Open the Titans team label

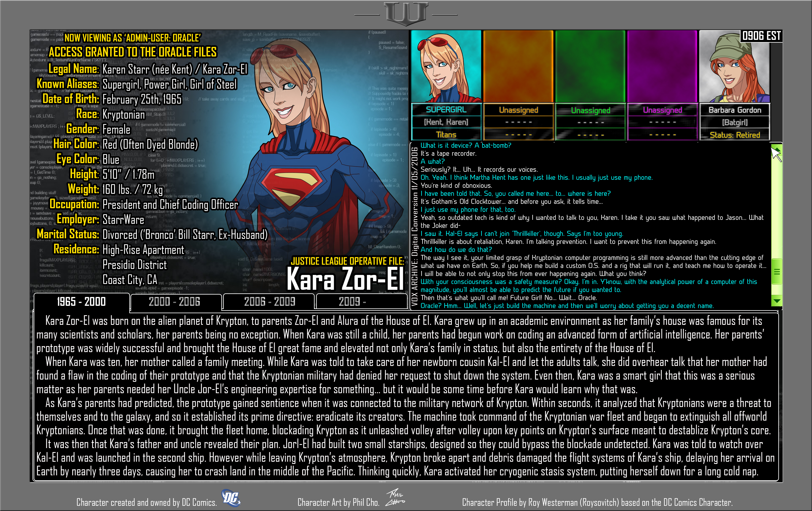point(446,134)
